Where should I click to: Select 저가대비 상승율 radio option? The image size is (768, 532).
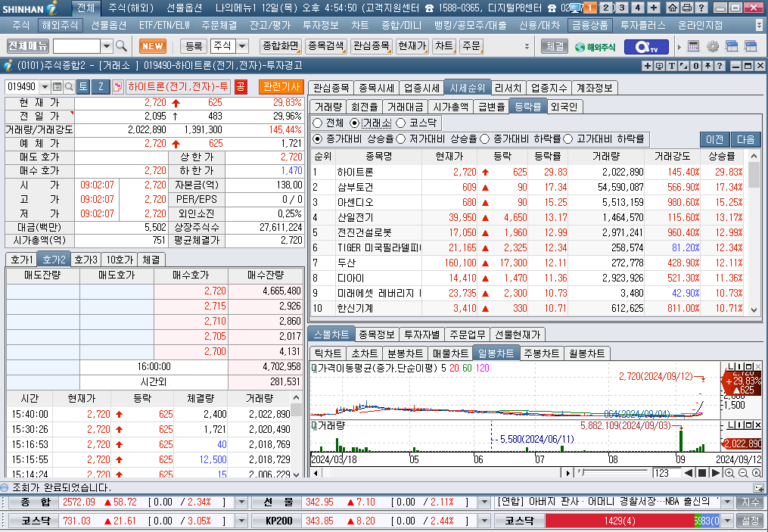coord(401,139)
